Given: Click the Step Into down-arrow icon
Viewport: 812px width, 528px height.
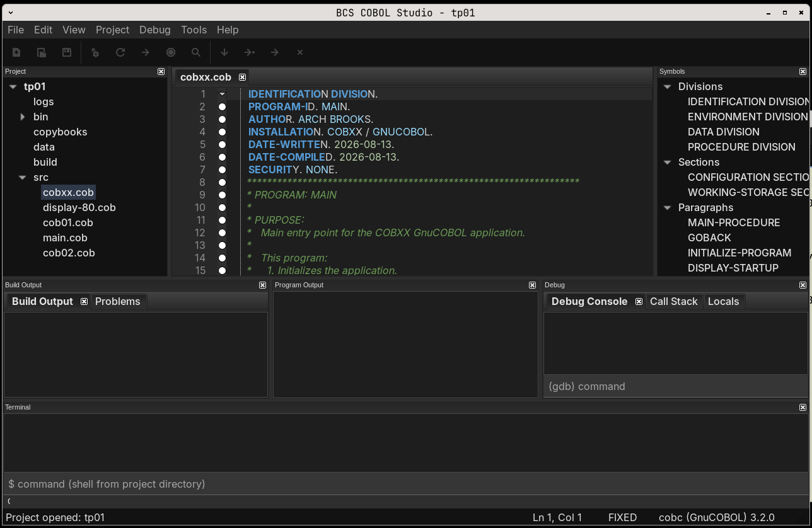Looking at the screenshot, I should [224, 52].
